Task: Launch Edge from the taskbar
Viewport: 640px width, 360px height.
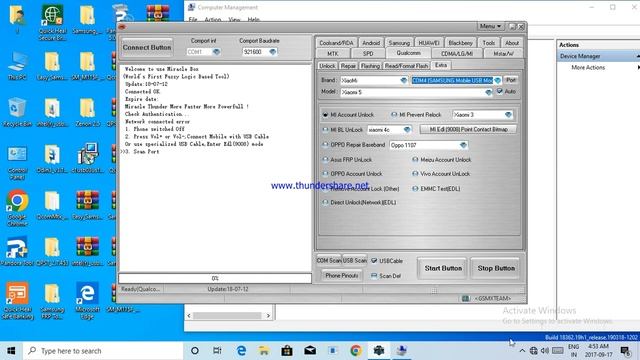Action: click(x=241, y=351)
